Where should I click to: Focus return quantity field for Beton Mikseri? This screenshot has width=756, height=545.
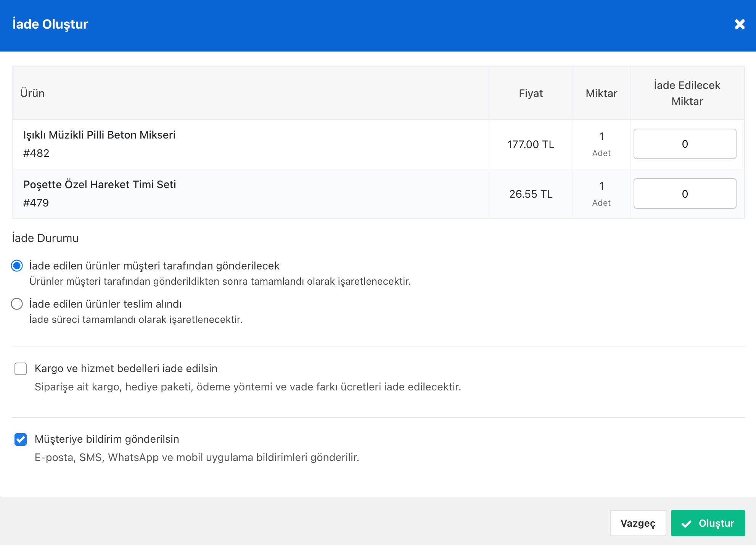click(685, 144)
